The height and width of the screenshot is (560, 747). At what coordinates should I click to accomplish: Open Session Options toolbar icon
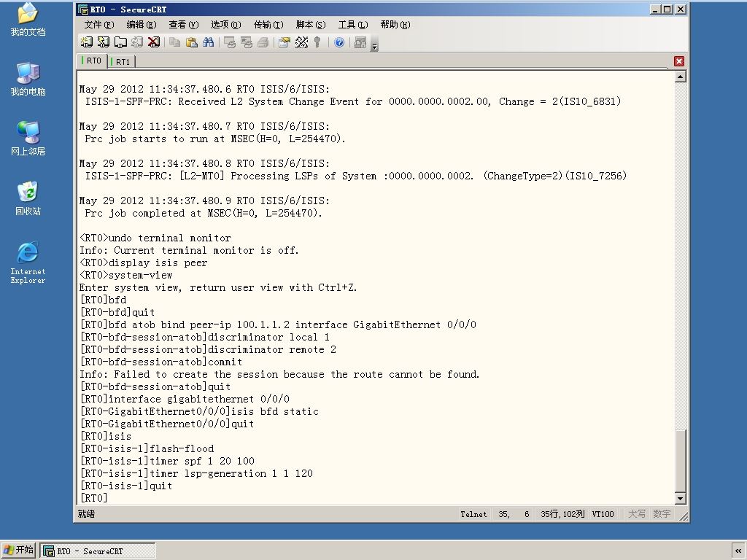pyautogui.click(x=285, y=42)
